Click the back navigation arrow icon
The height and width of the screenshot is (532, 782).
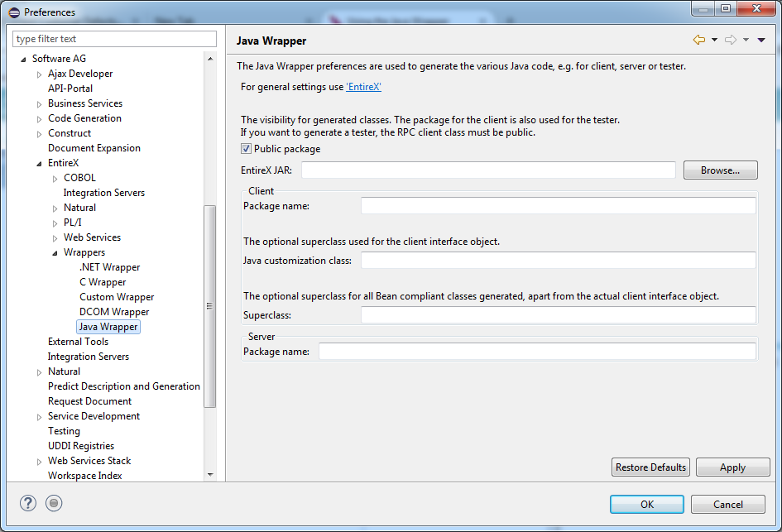coord(698,40)
